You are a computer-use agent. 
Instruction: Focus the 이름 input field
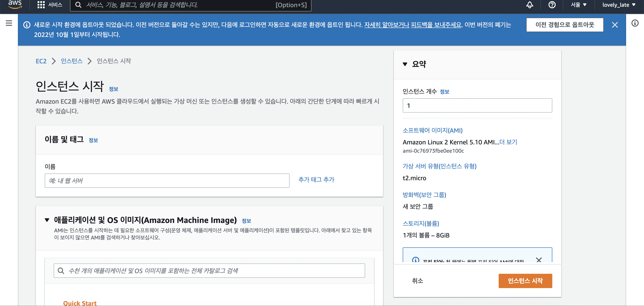(167, 181)
